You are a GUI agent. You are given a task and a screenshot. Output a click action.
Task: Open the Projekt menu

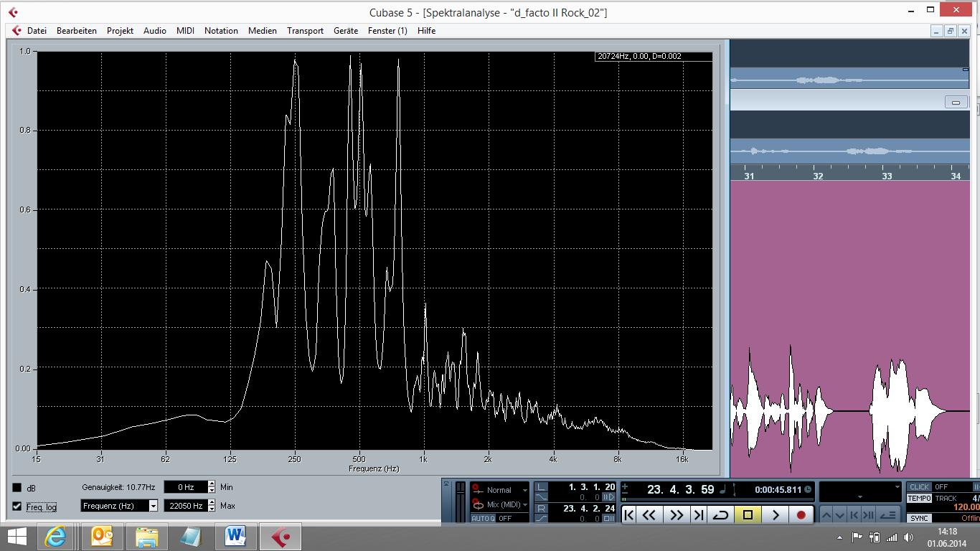[x=120, y=31]
